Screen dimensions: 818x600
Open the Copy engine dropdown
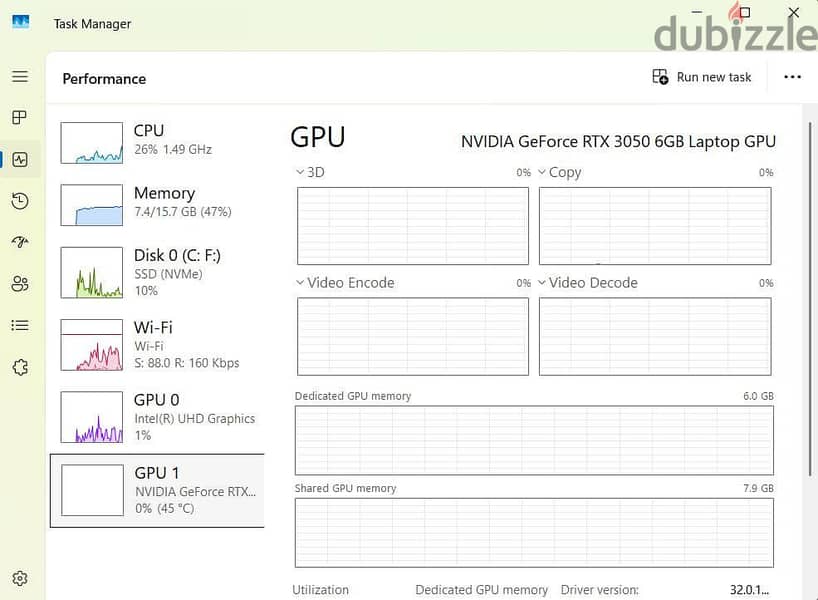pyautogui.click(x=559, y=172)
